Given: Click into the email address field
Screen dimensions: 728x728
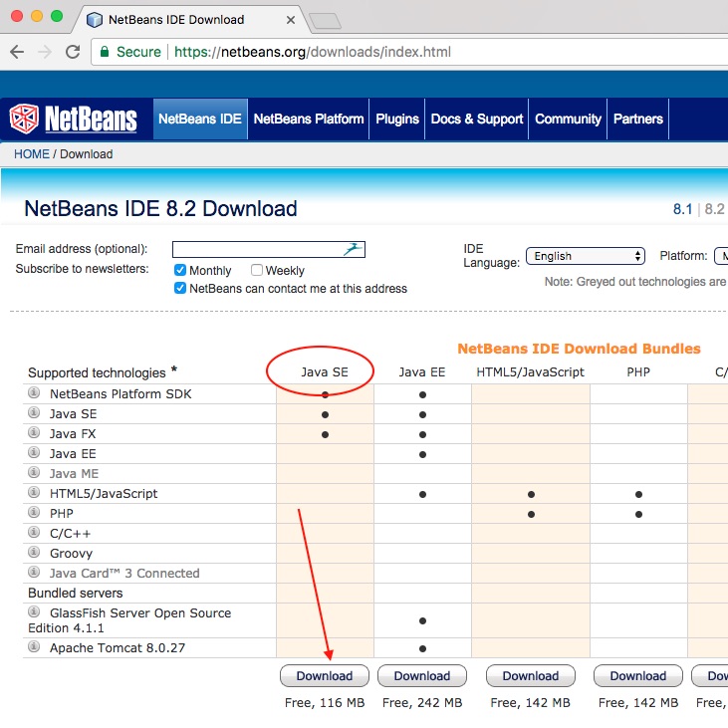Looking at the screenshot, I should click(x=268, y=249).
